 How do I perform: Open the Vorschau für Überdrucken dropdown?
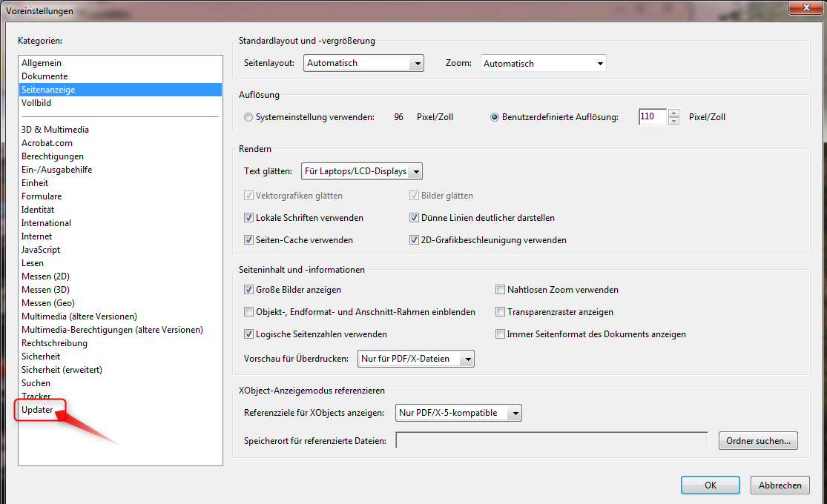tap(467, 359)
